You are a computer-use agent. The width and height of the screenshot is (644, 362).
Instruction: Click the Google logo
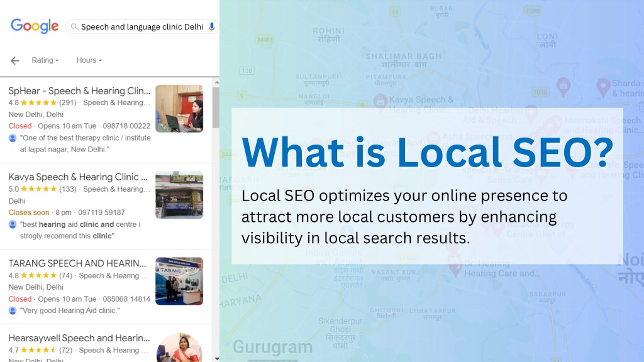(35, 26)
